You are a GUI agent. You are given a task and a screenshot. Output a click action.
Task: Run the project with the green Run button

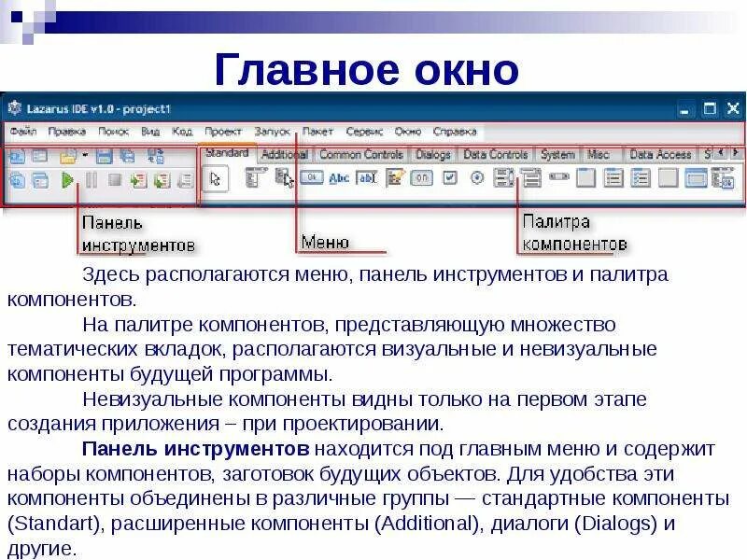(x=68, y=179)
